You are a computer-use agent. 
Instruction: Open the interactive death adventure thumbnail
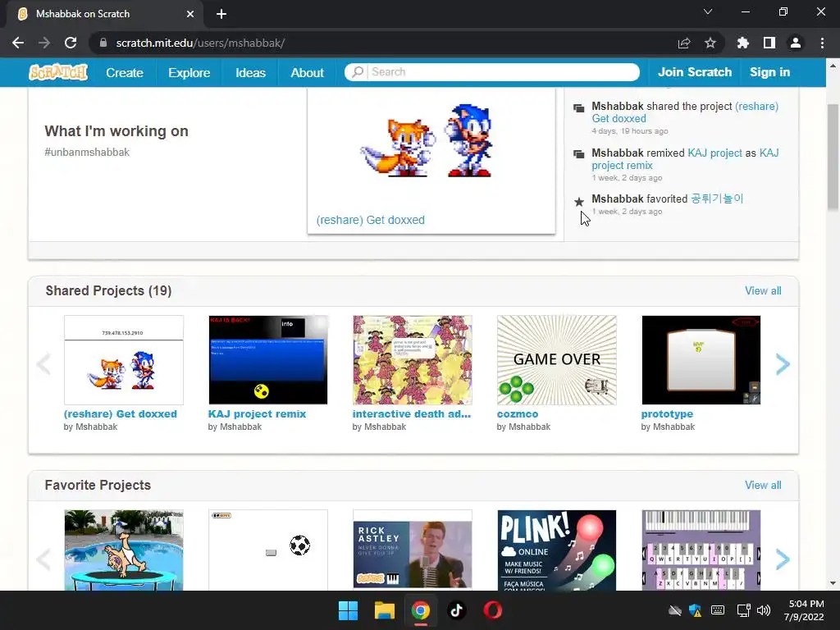click(x=413, y=360)
